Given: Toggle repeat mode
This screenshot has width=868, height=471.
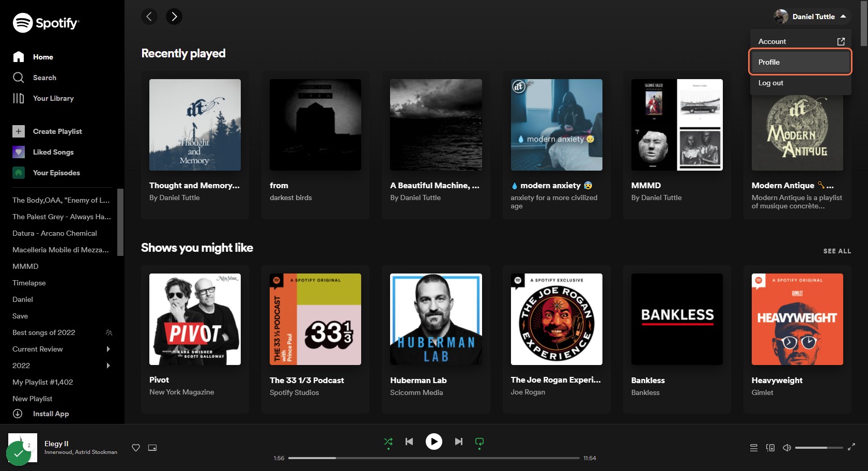Looking at the screenshot, I should [479, 442].
